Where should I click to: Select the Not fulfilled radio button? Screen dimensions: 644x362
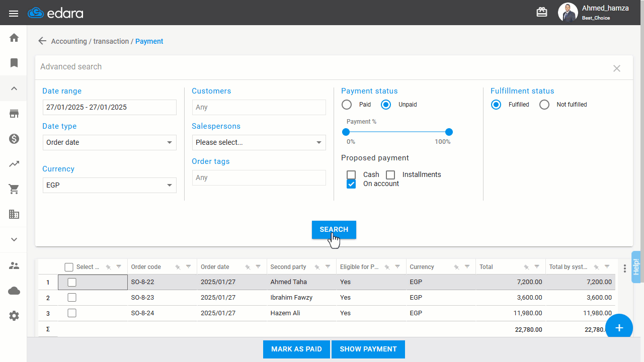pos(544,105)
